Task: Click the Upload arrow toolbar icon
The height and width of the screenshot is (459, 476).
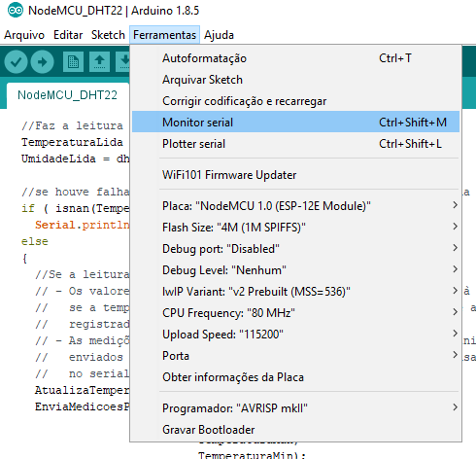Action: tap(43, 61)
